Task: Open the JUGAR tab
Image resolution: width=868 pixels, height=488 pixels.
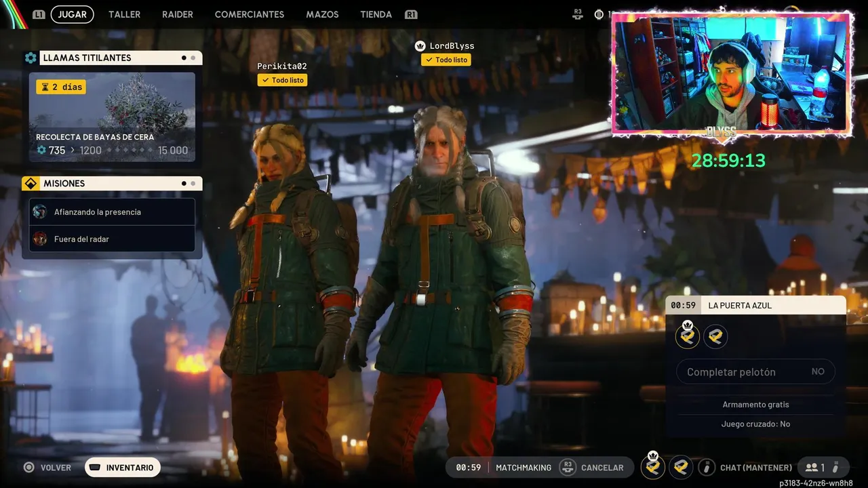Action: 72,14
